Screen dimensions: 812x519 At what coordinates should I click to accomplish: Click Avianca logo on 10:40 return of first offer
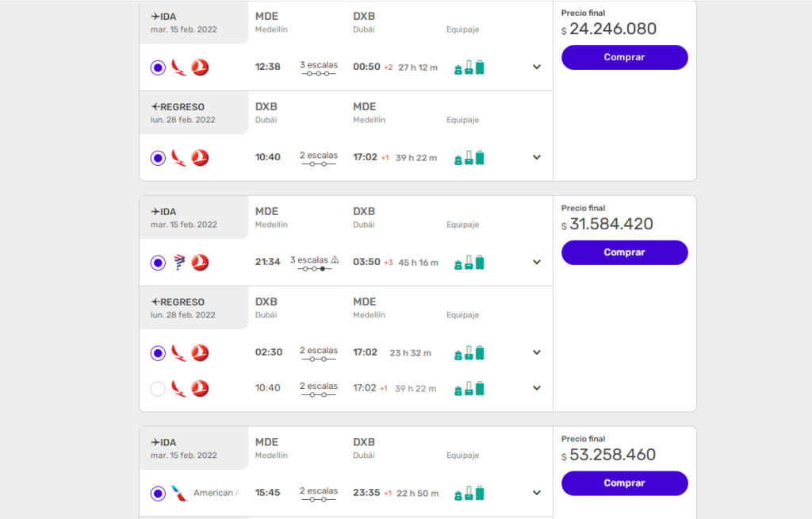pos(178,158)
